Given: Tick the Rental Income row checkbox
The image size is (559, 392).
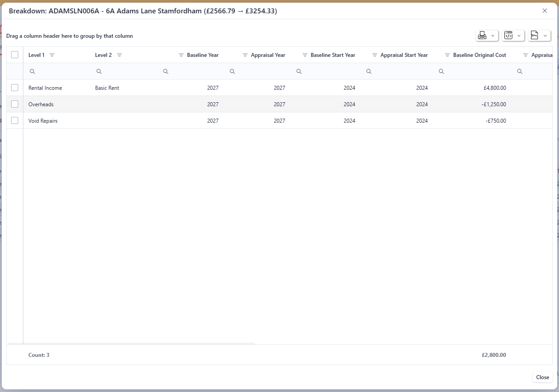Looking at the screenshot, I should tap(15, 88).
